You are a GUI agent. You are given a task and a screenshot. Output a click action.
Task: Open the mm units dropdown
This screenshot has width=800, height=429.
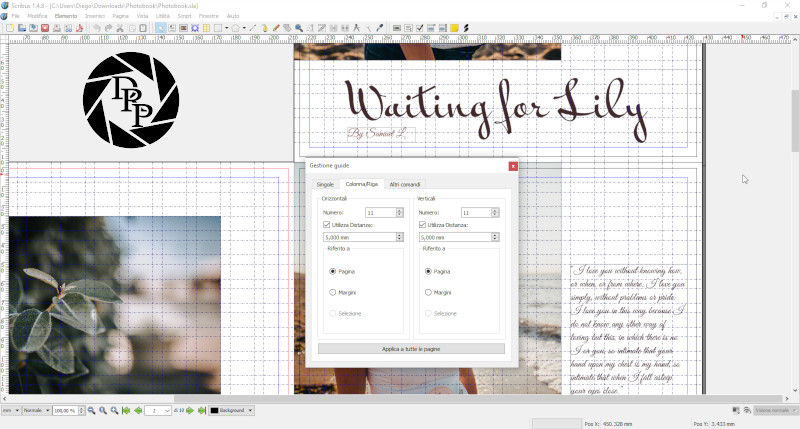tap(12, 411)
